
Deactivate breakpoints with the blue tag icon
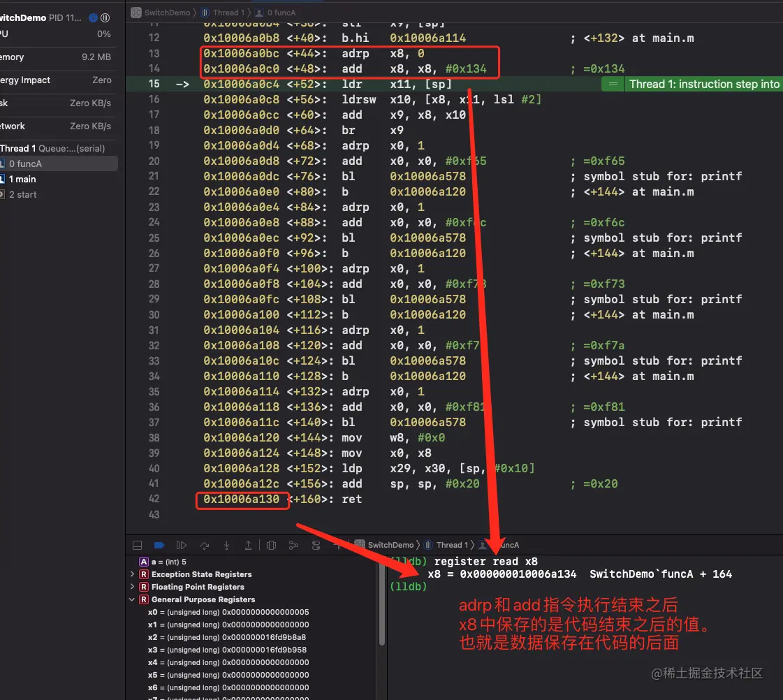point(159,545)
